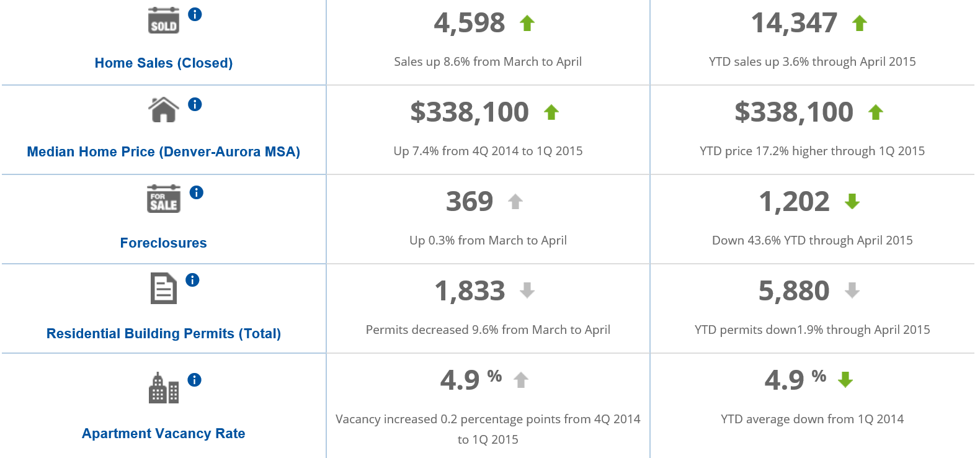This screenshot has height=458, width=980.
Task: Click the house icon for median price
Action: click(x=164, y=110)
